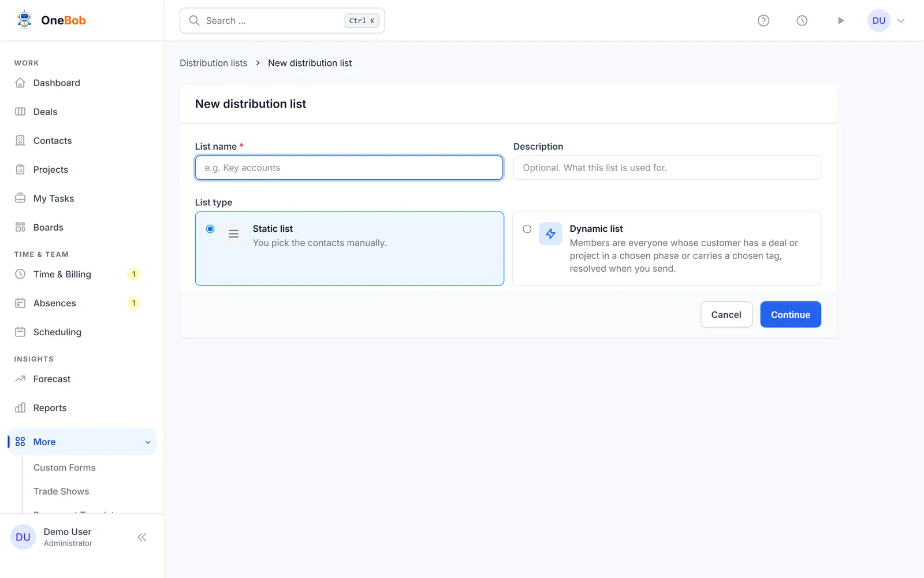Click the Deals columns icon

click(20, 112)
